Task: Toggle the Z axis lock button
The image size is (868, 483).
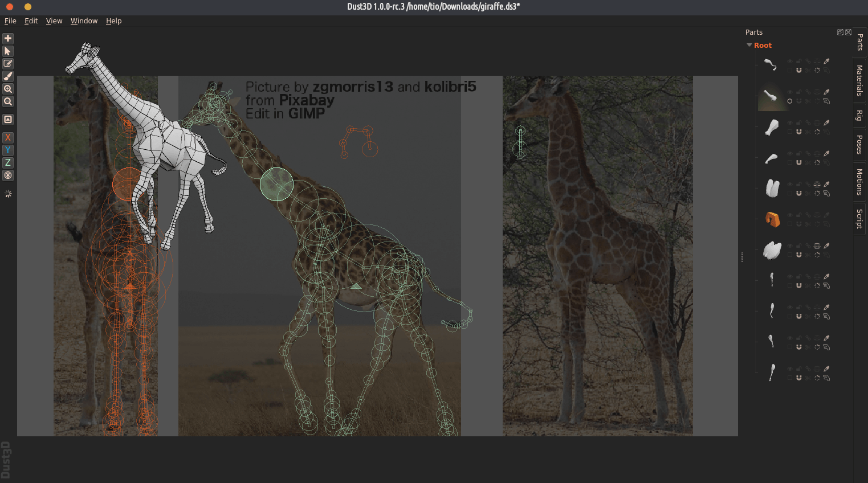Action: tap(8, 162)
